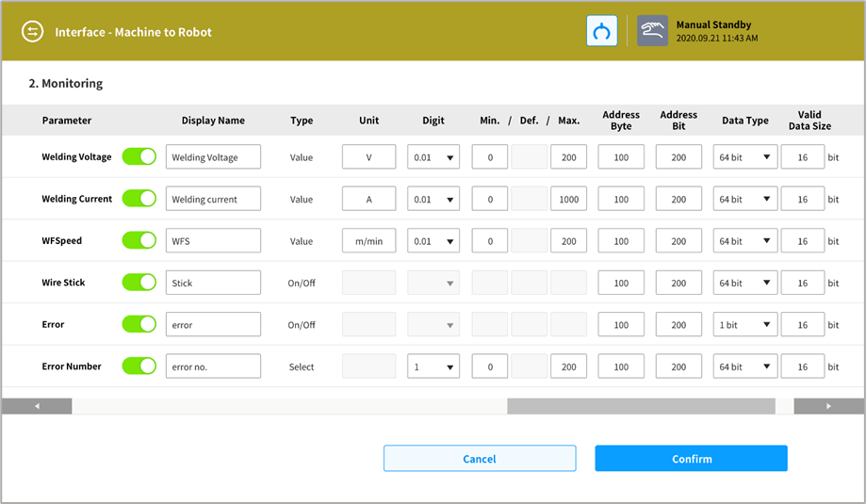Click Address Byte field in Wire Stick row

(x=621, y=283)
